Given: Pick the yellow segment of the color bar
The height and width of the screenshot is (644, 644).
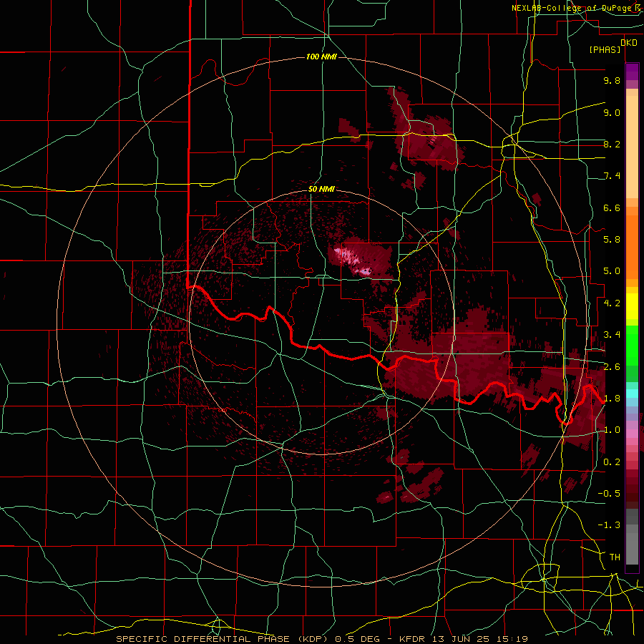Looking at the screenshot, I should coord(632,306).
